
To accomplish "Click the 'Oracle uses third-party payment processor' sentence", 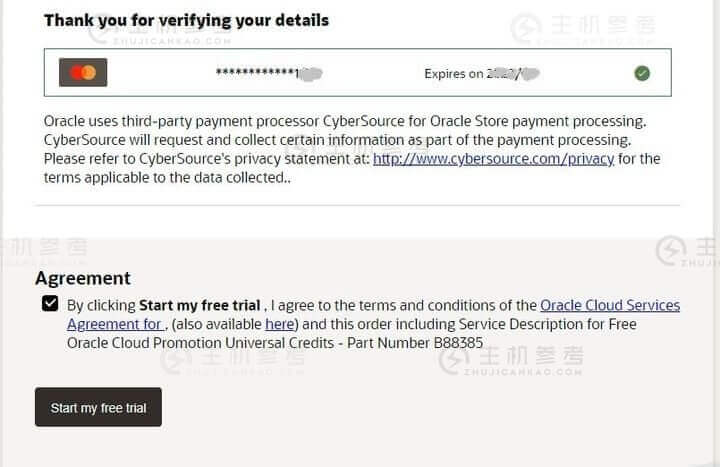I will [200, 121].
